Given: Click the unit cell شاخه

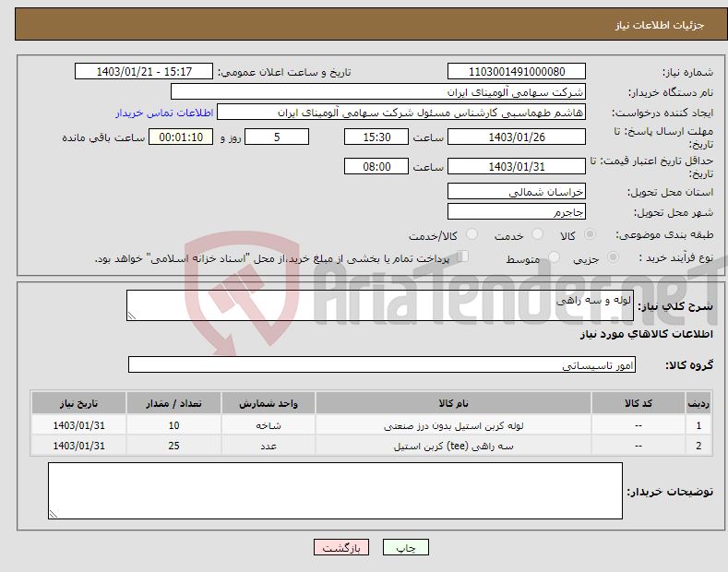Looking at the screenshot, I should [269, 425].
